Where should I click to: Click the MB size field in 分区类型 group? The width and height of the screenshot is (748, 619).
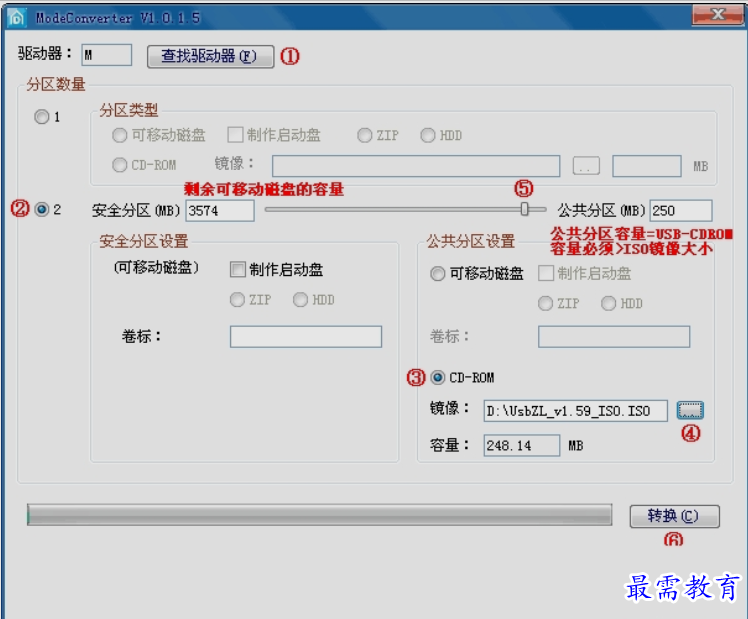pyautogui.click(x=646, y=165)
